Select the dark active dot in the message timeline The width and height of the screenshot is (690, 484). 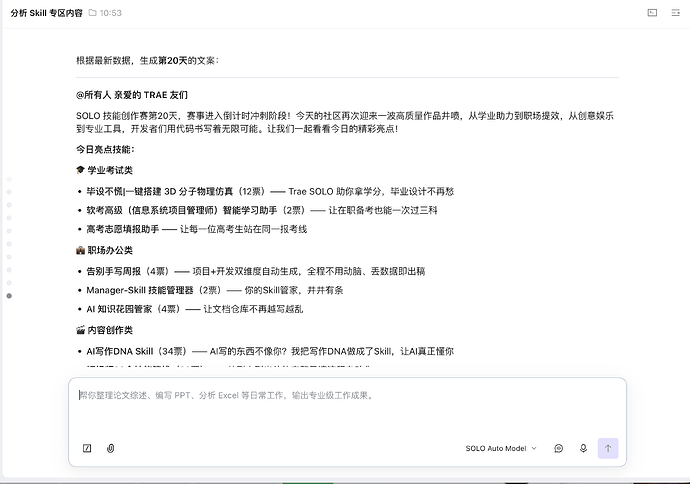click(9, 296)
